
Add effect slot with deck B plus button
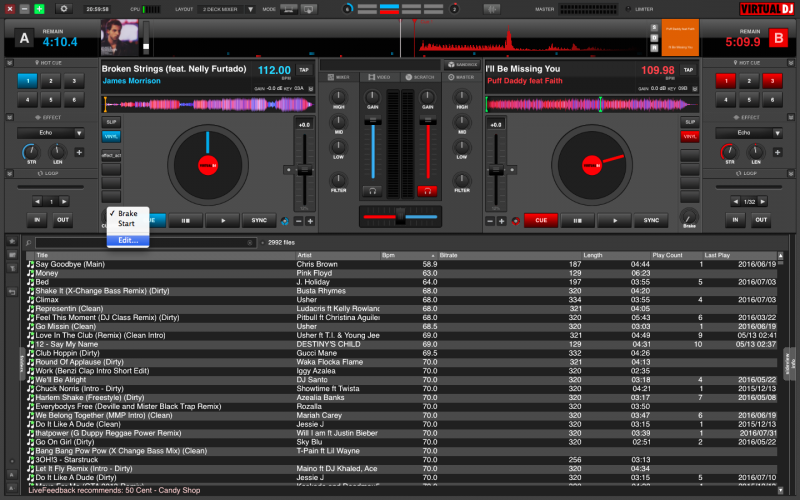pyautogui.click(x=777, y=152)
